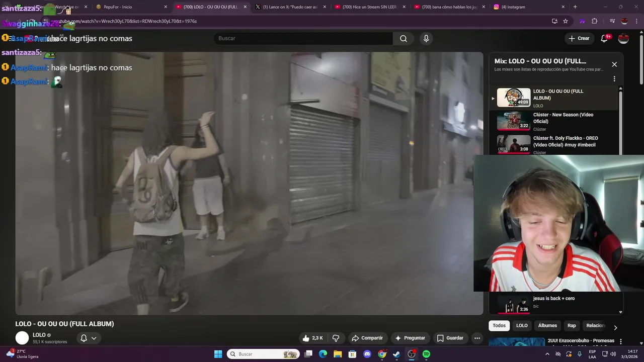
Task: Click the YouTube search input field
Action: [303, 39]
